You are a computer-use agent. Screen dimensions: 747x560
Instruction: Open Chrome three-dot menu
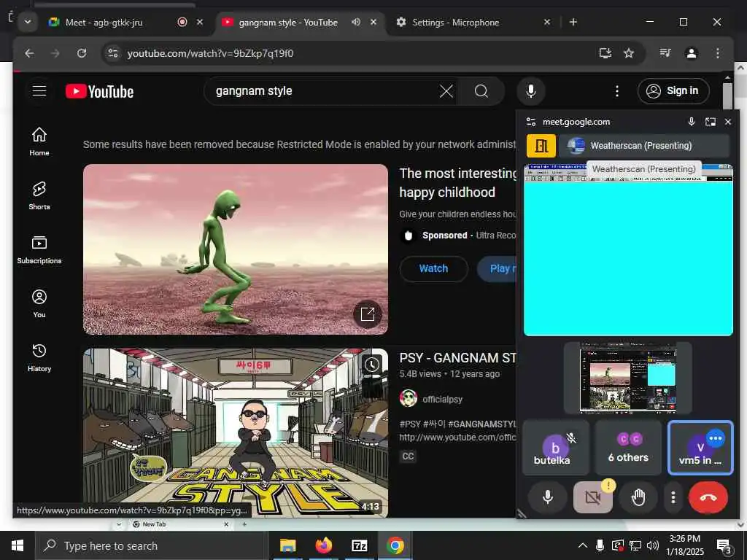click(718, 53)
